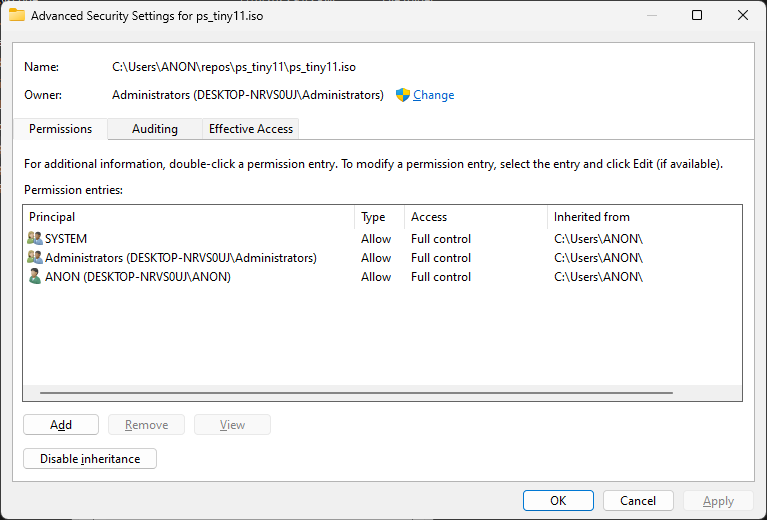Click the Cancel button
Viewport: 767px width, 520px height.
(638, 501)
